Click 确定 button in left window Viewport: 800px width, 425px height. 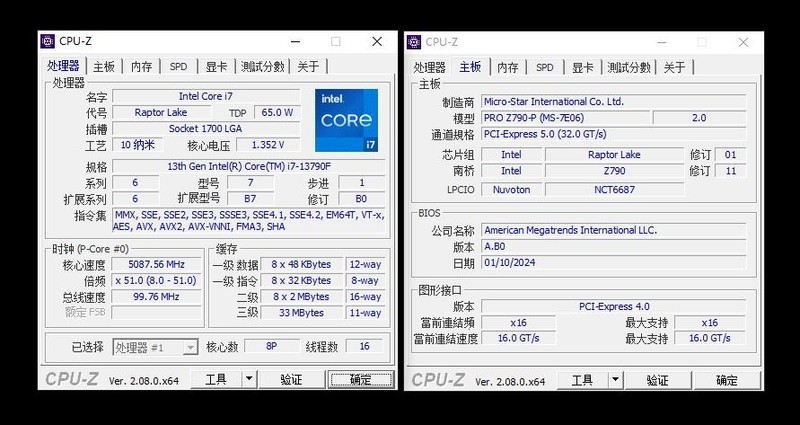tap(361, 380)
